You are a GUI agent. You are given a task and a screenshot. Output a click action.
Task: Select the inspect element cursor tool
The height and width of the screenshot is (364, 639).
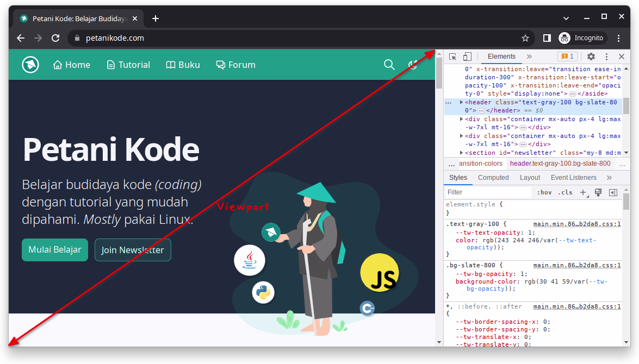click(x=452, y=56)
